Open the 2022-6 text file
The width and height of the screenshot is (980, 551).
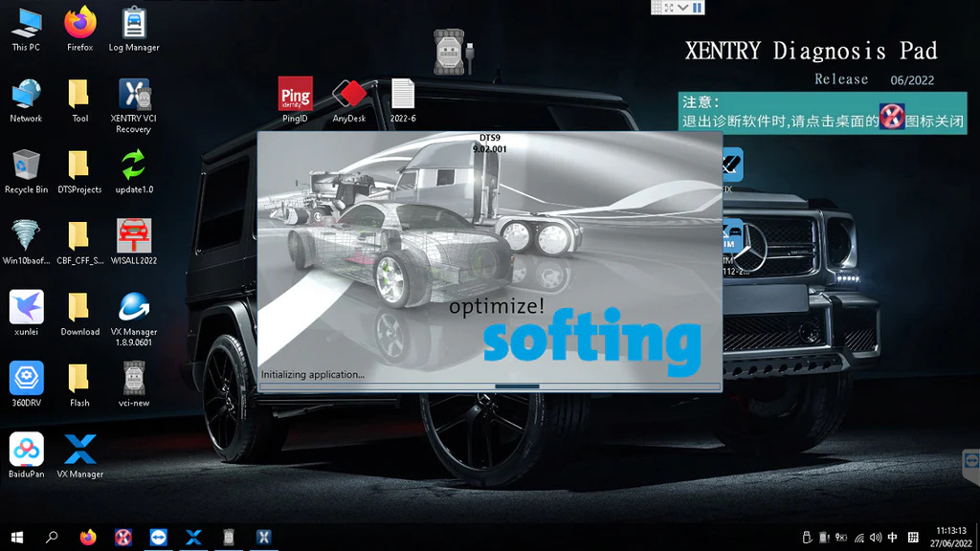(x=403, y=99)
